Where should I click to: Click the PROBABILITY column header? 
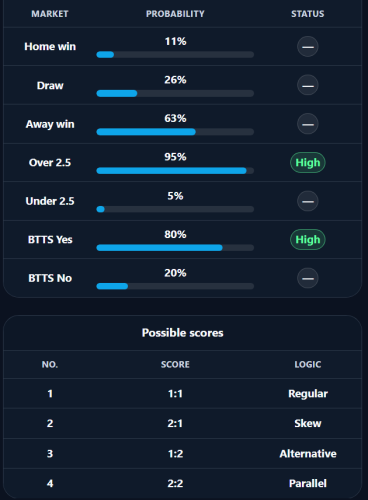pyautogui.click(x=175, y=14)
